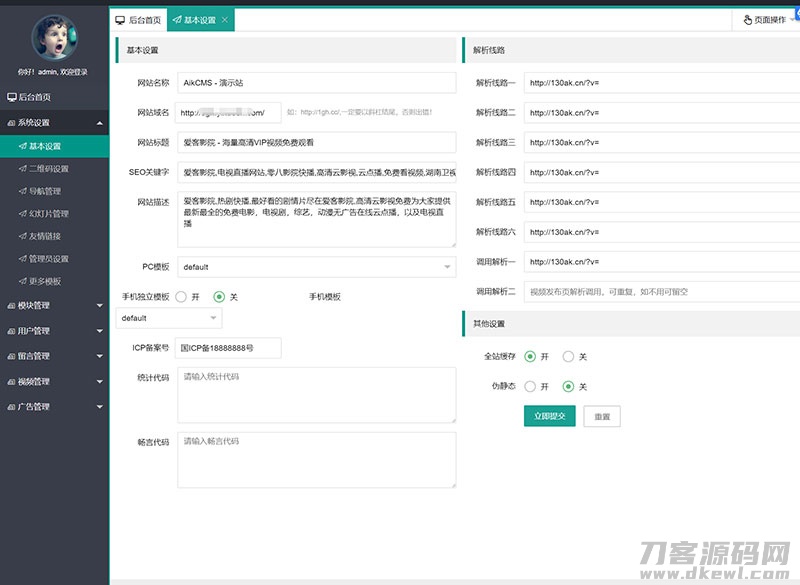Open the handset template default selector
Screen dimensions: 800x585
(x=168, y=318)
